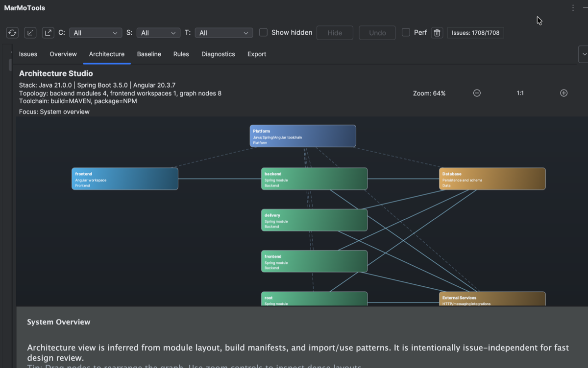Open the C: filter dropdown
This screenshot has height=368, width=588.
tap(95, 32)
